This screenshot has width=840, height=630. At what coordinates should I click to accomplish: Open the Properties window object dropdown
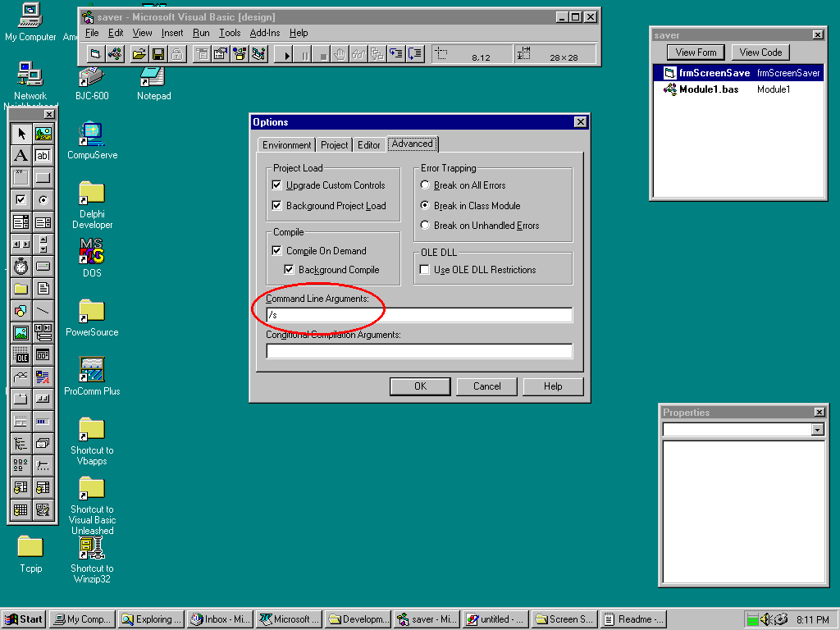817,430
